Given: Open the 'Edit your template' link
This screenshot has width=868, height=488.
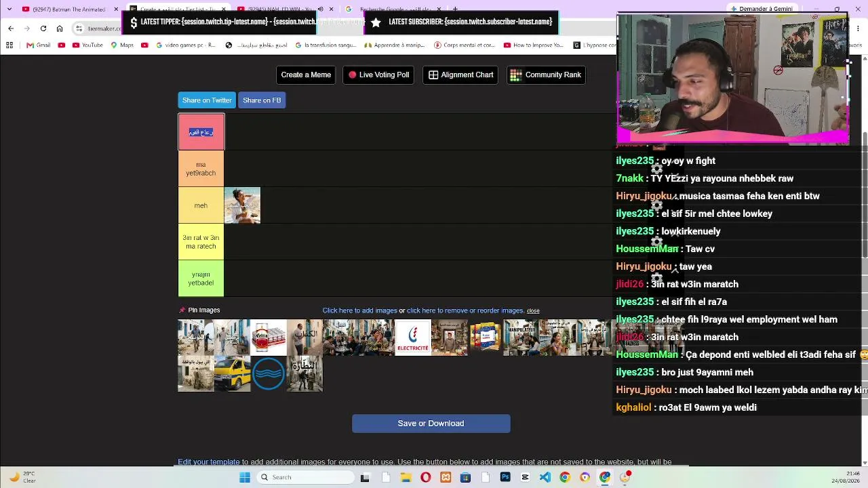Looking at the screenshot, I should (x=209, y=462).
